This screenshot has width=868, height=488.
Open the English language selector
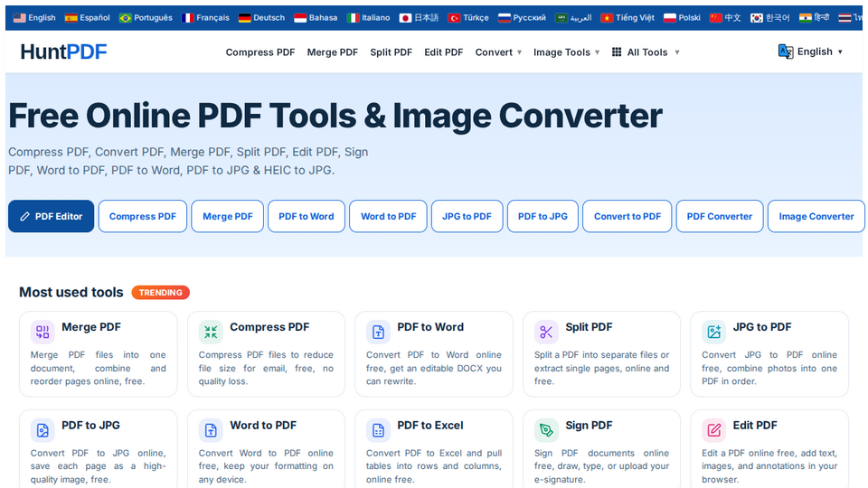[810, 52]
